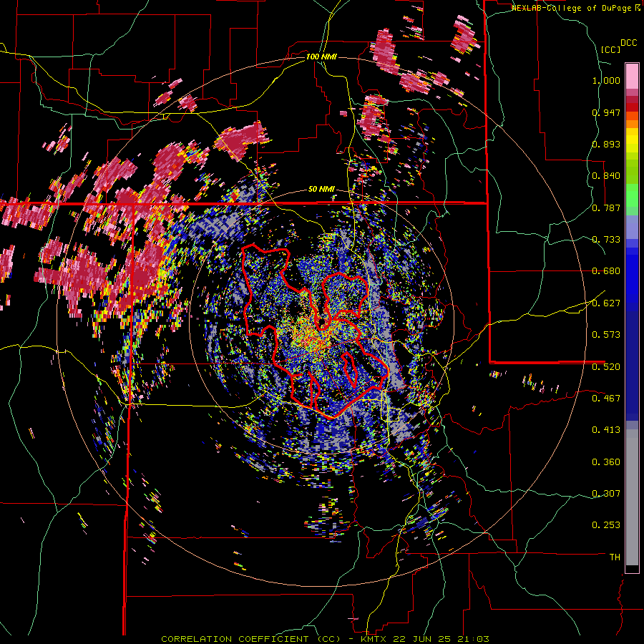
Task: Click the 0.573 scale value
Action: click(x=606, y=335)
